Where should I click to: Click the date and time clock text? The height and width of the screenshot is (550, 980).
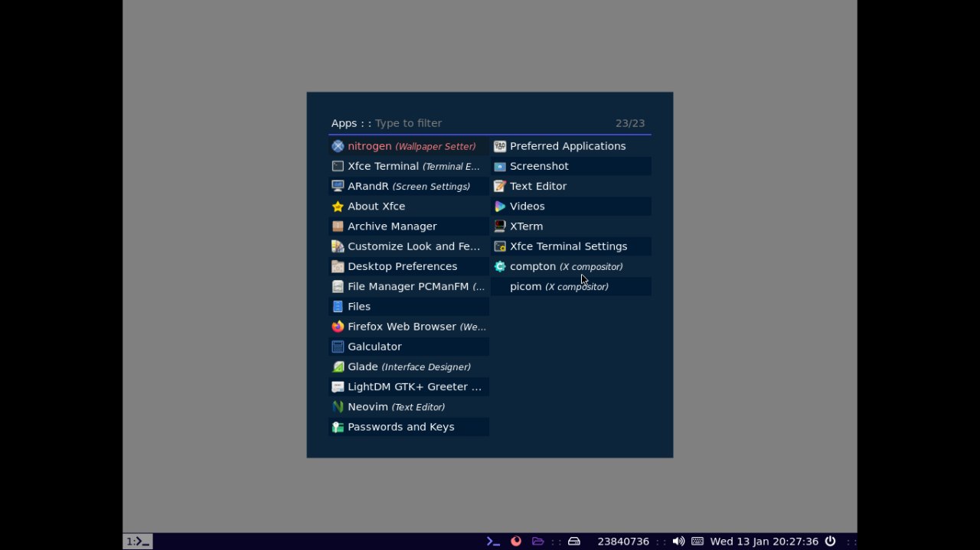[764, 541]
